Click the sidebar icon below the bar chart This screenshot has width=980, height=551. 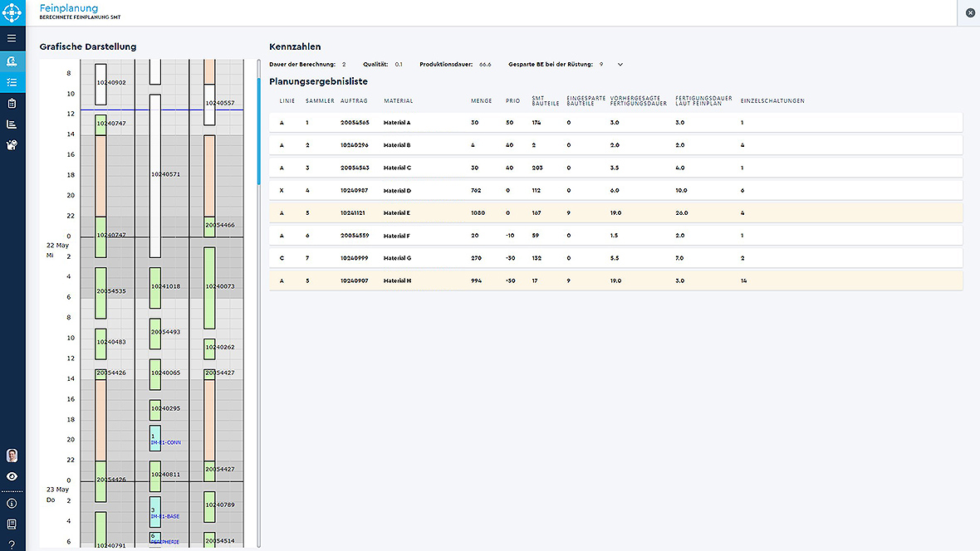[x=12, y=145]
